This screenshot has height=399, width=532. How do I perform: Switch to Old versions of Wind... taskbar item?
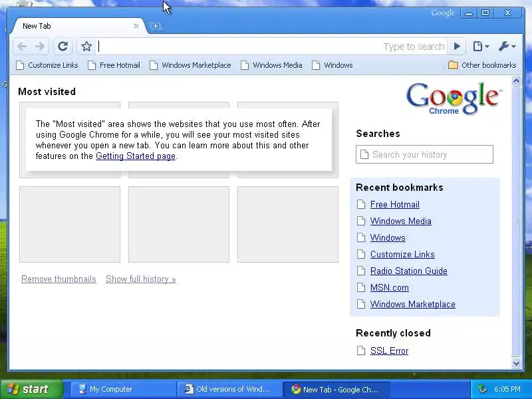click(x=229, y=389)
